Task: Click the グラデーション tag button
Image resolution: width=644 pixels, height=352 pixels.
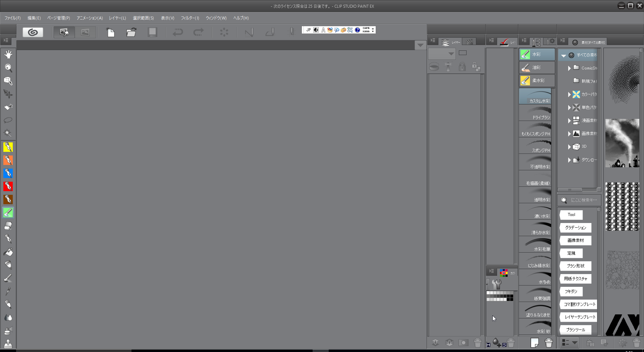Action: [576, 228]
